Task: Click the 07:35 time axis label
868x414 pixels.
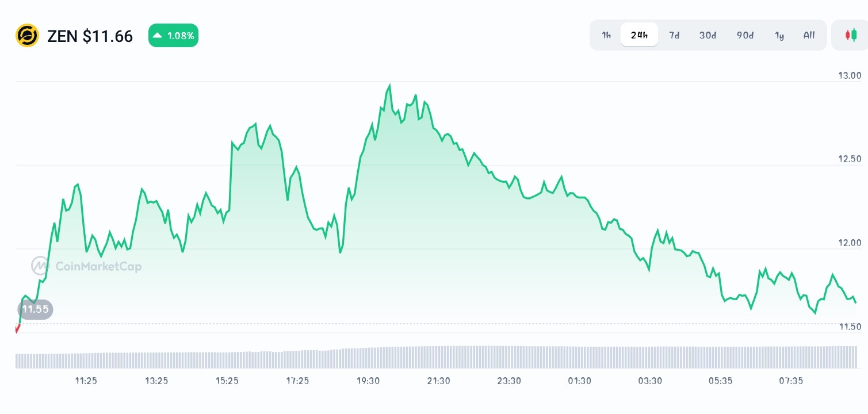Action: [791, 381]
